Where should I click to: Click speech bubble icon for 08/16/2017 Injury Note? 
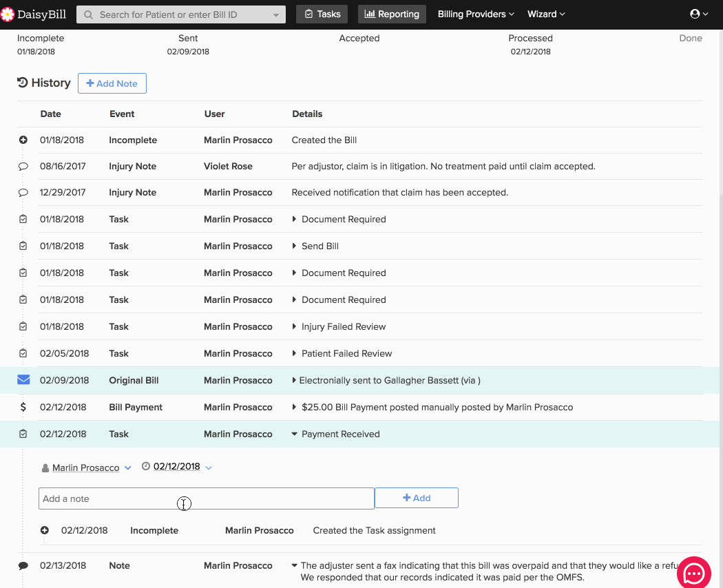pyautogui.click(x=23, y=167)
